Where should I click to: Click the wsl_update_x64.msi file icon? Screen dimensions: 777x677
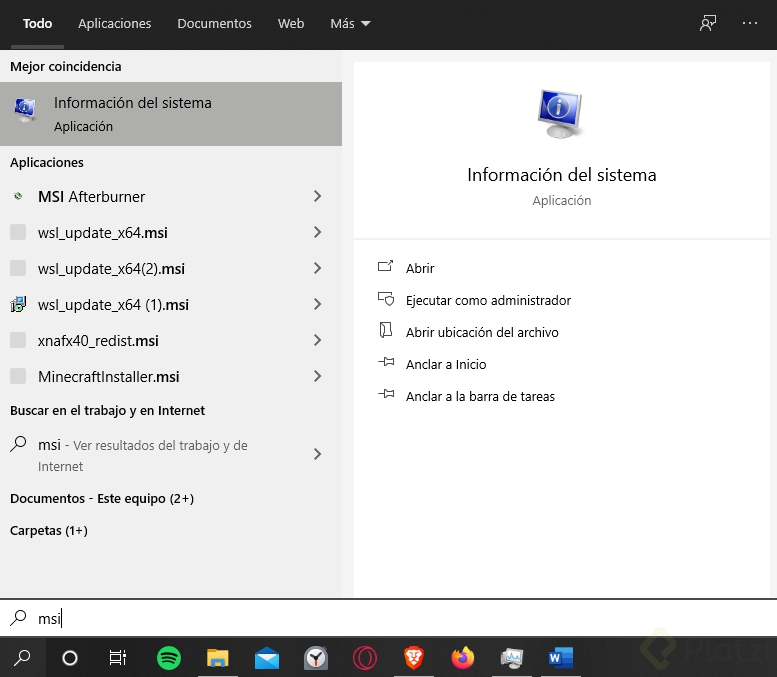[18, 232]
